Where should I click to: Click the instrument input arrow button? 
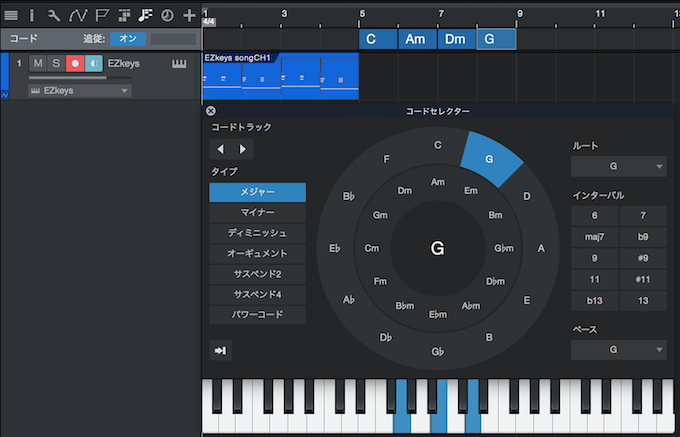coord(220,350)
